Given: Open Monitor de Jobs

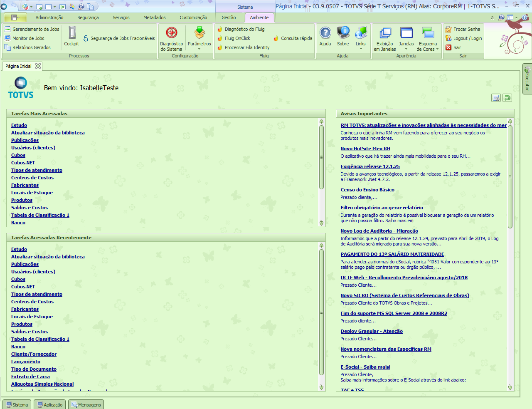Looking at the screenshot, I should pyautogui.click(x=25, y=38).
